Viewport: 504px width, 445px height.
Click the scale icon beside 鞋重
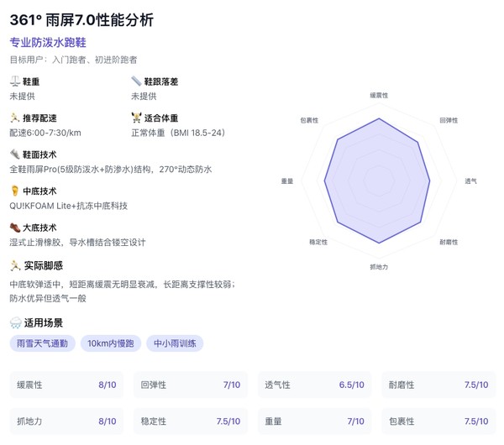tap(15, 81)
